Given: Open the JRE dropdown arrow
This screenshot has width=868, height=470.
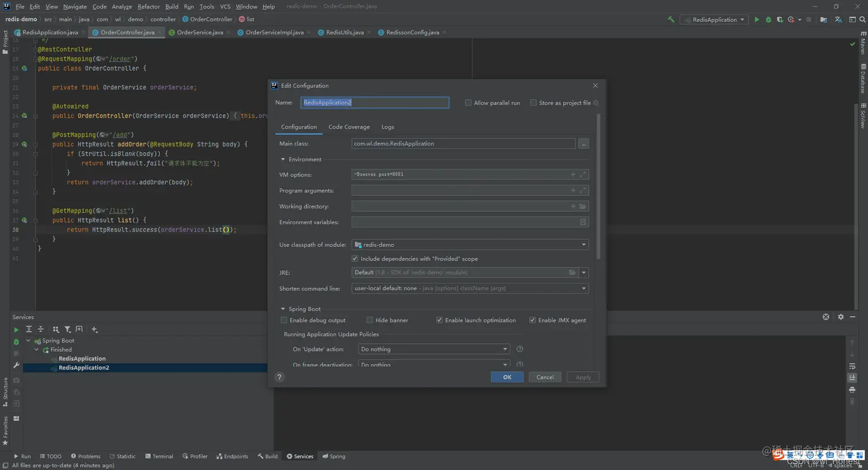Looking at the screenshot, I should [584, 273].
